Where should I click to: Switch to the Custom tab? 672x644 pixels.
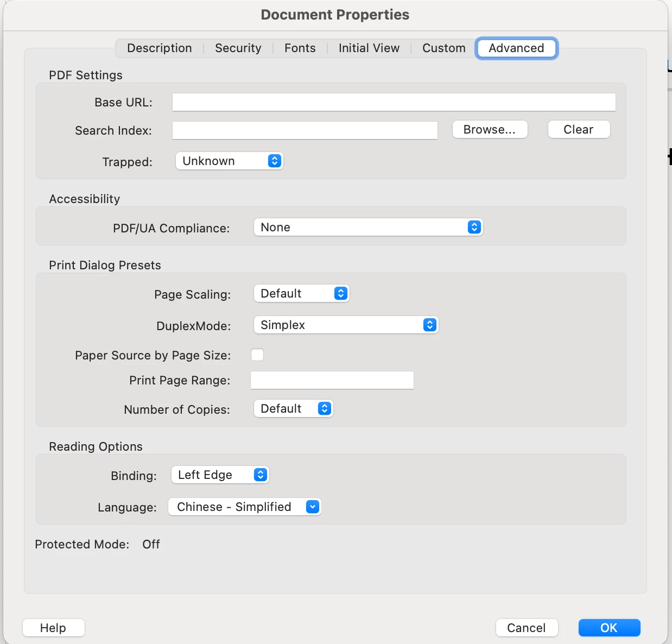click(444, 48)
